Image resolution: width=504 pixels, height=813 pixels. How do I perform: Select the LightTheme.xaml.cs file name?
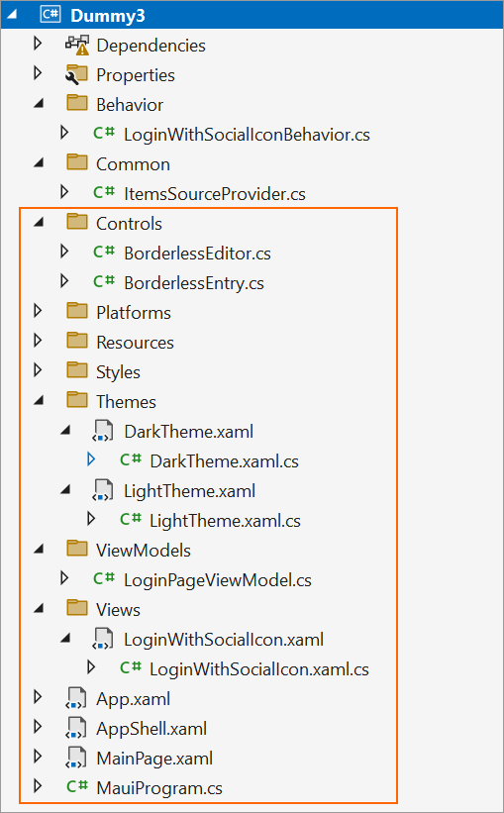225,521
